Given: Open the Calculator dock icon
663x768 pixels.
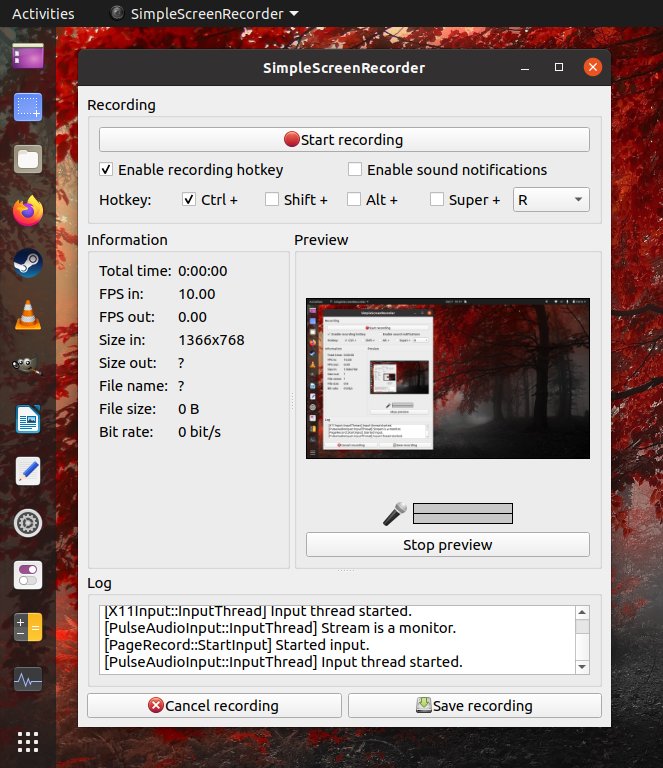Looking at the screenshot, I should coord(28,628).
